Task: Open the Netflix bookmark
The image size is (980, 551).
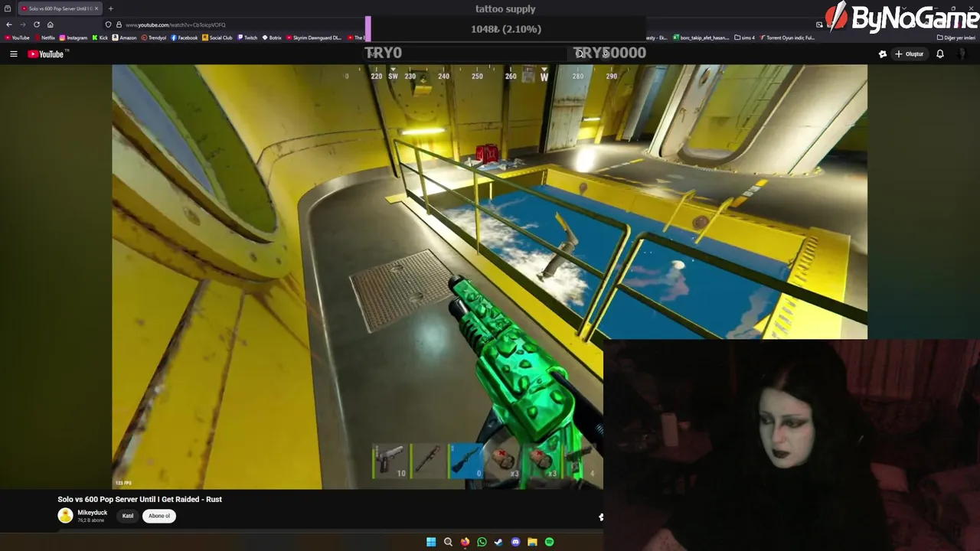Action: pos(45,37)
